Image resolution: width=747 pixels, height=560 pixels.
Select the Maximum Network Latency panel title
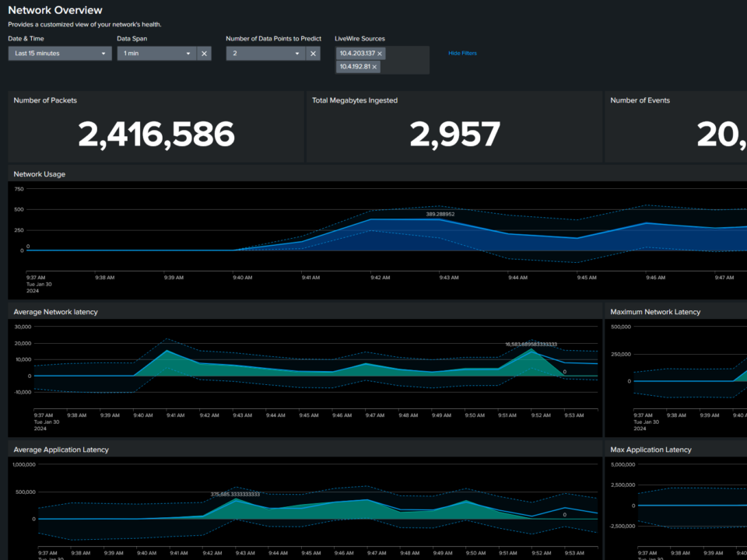(x=655, y=312)
